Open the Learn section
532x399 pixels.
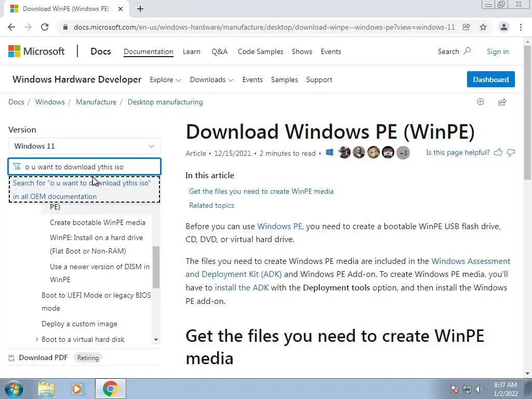[x=191, y=51]
